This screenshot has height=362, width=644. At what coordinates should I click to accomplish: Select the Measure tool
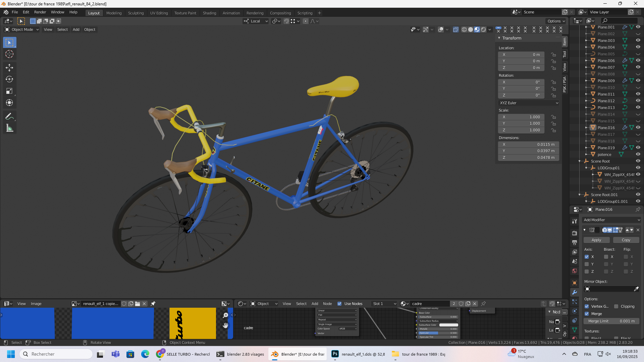pos(9,128)
